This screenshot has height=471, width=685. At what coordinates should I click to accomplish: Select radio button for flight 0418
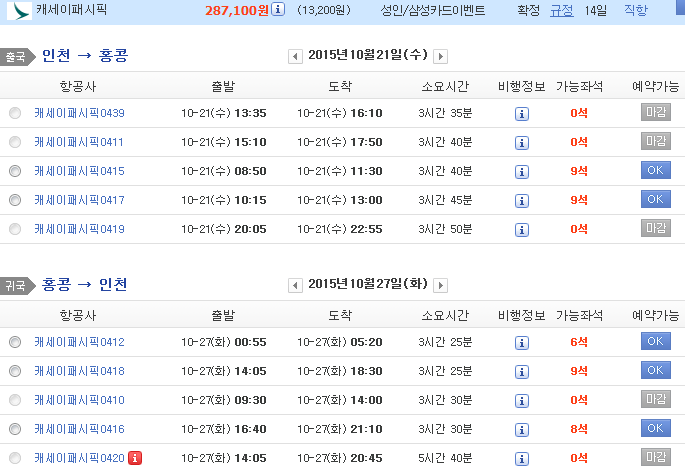tap(15, 371)
